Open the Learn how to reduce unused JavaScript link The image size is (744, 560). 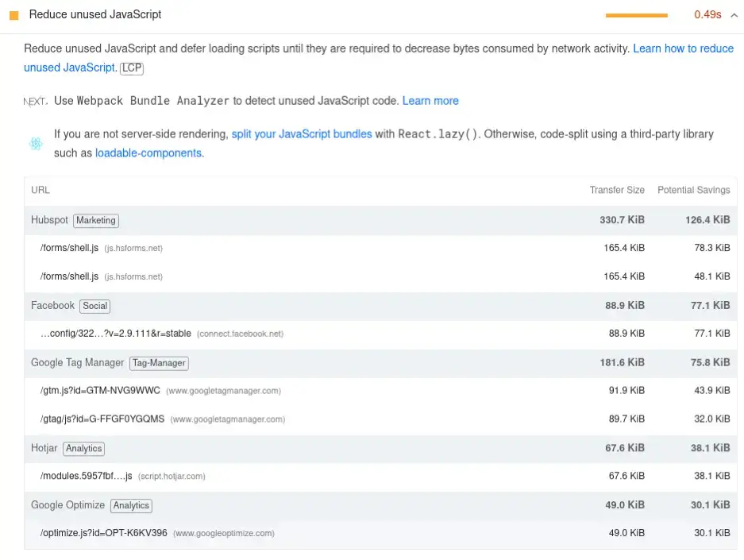click(684, 48)
